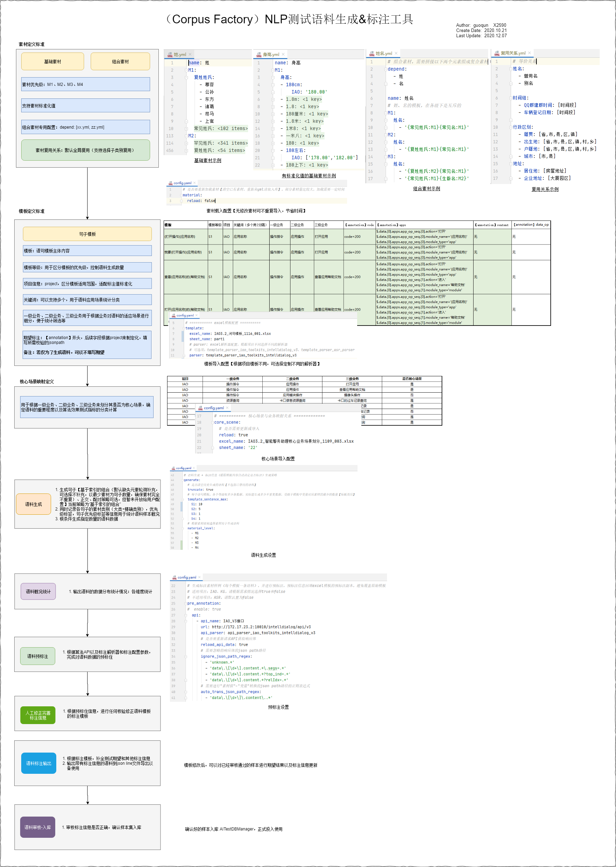The image size is (616, 867).
Task: Expand the folded 常见姓氏 102 items line
Action: click(186, 129)
